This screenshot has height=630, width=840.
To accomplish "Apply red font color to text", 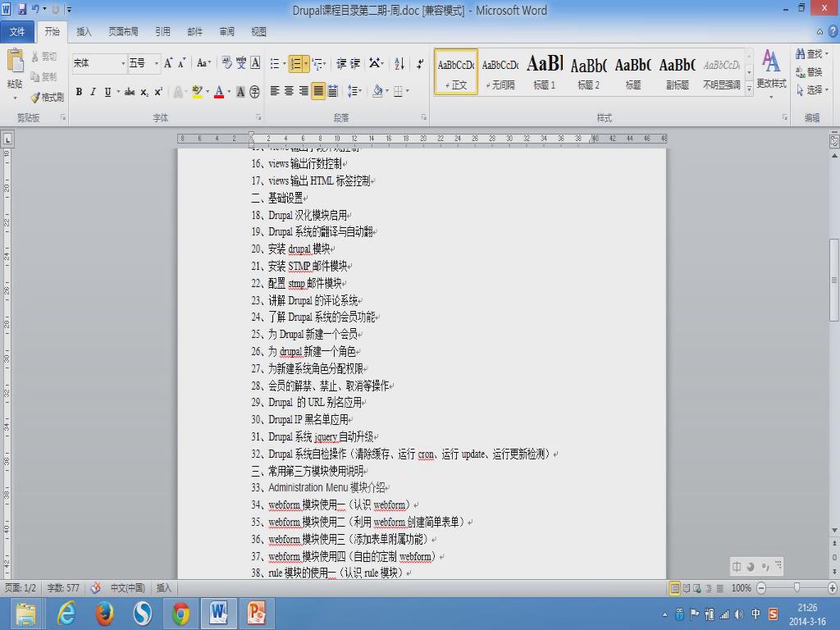I will pos(218,92).
